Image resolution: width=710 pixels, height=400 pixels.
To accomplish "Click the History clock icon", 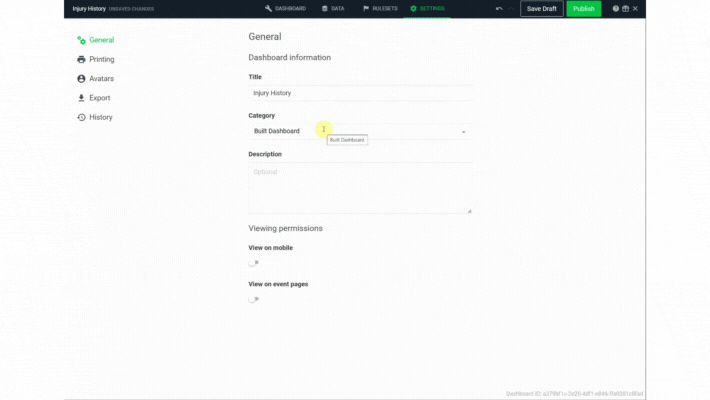I will [x=81, y=117].
